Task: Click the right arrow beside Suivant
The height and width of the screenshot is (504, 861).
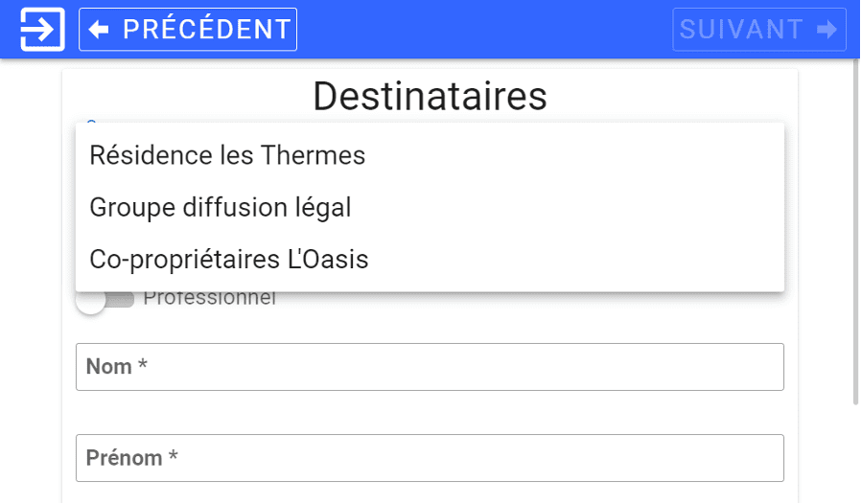Action: (826, 30)
